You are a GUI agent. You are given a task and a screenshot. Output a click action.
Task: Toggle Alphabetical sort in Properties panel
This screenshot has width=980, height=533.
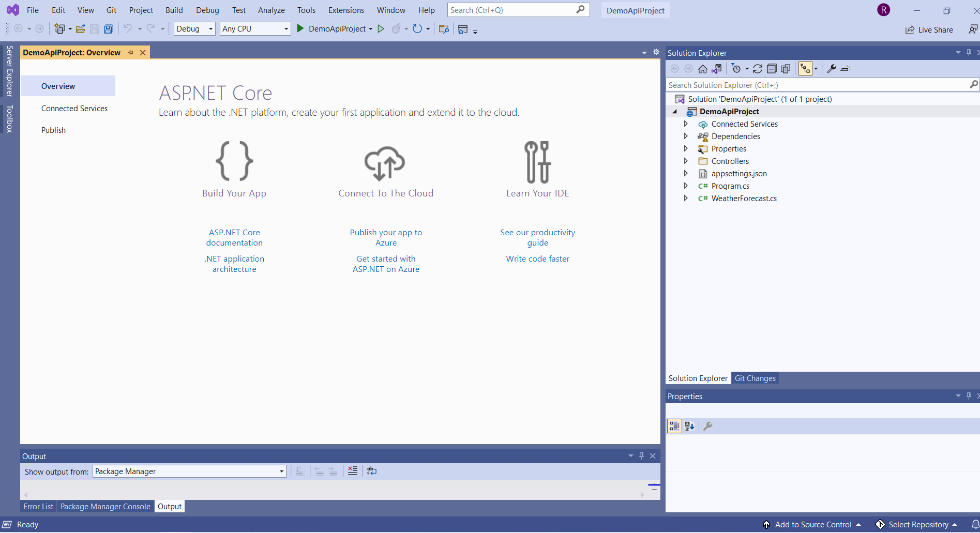[689, 426]
